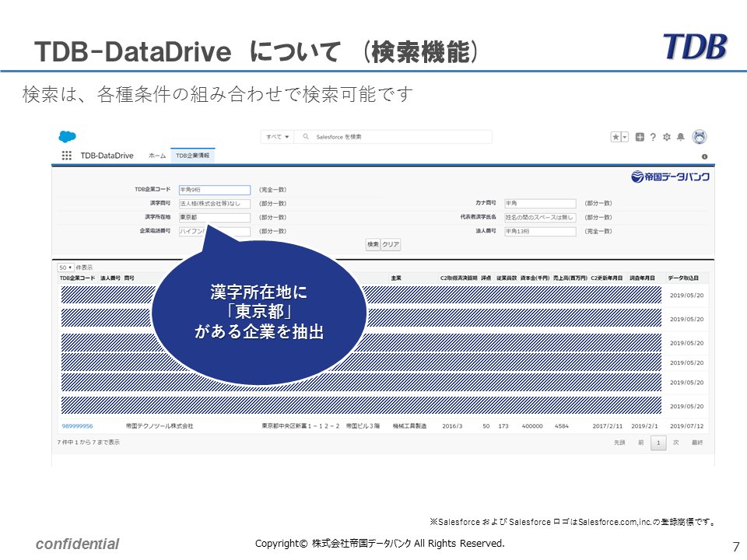Click the TDB企業コード input field
The height and width of the screenshot is (560, 747).
(215, 190)
